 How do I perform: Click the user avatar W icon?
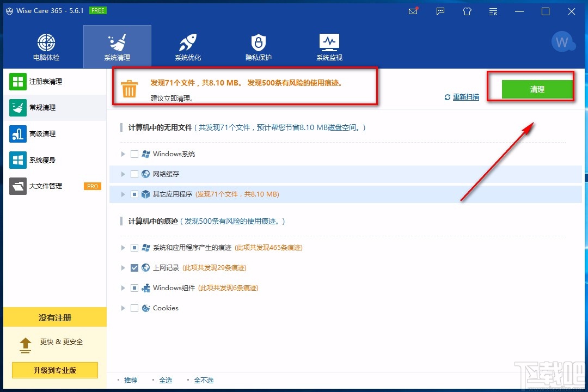pyautogui.click(x=562, y=41)
